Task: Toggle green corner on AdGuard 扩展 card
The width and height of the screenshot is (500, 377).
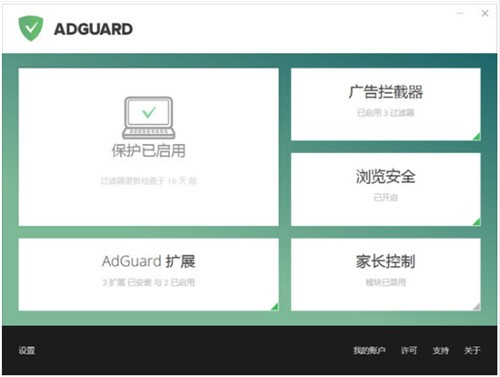Action: (275, 307)
